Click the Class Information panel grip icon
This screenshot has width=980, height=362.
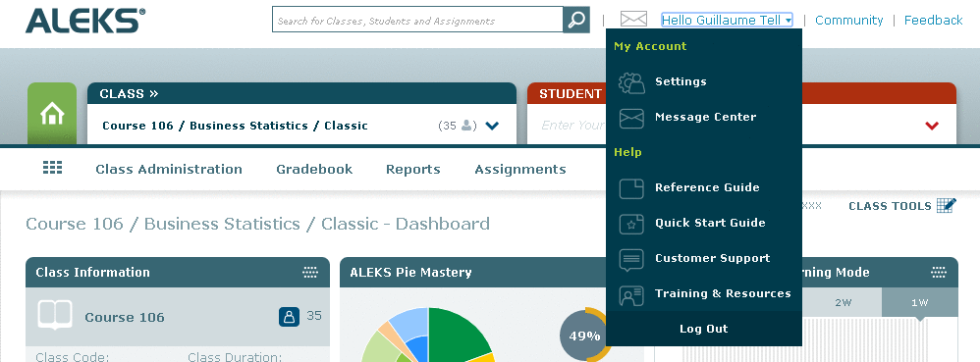tap(310, 272)
